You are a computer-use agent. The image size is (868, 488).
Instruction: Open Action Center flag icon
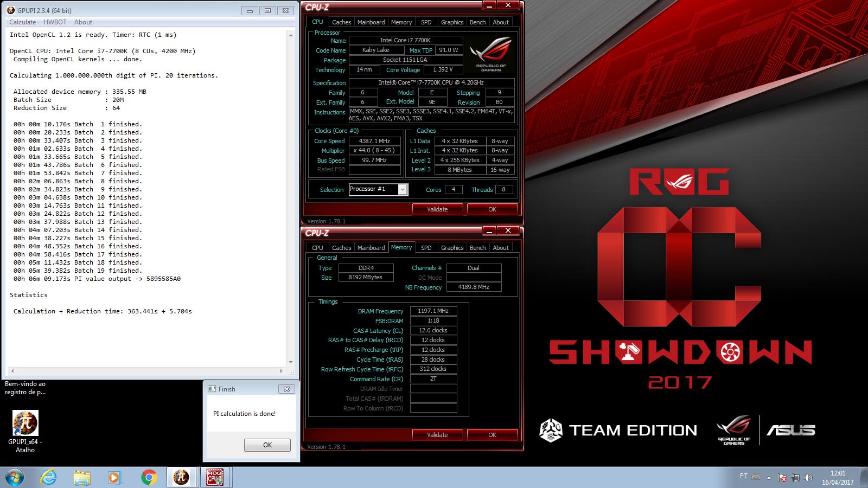(x=782, y=478)
